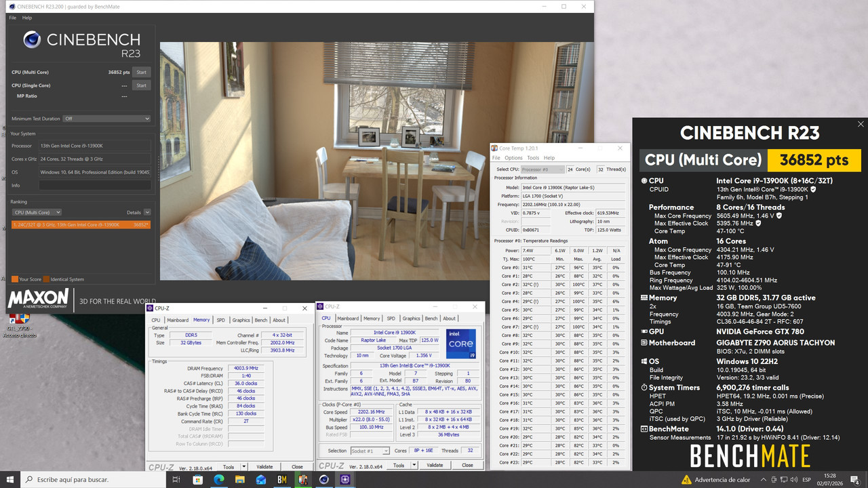Open Core Temp Help menu
The width and height of the screenshot is (868, 488).
tap(549, 158)
